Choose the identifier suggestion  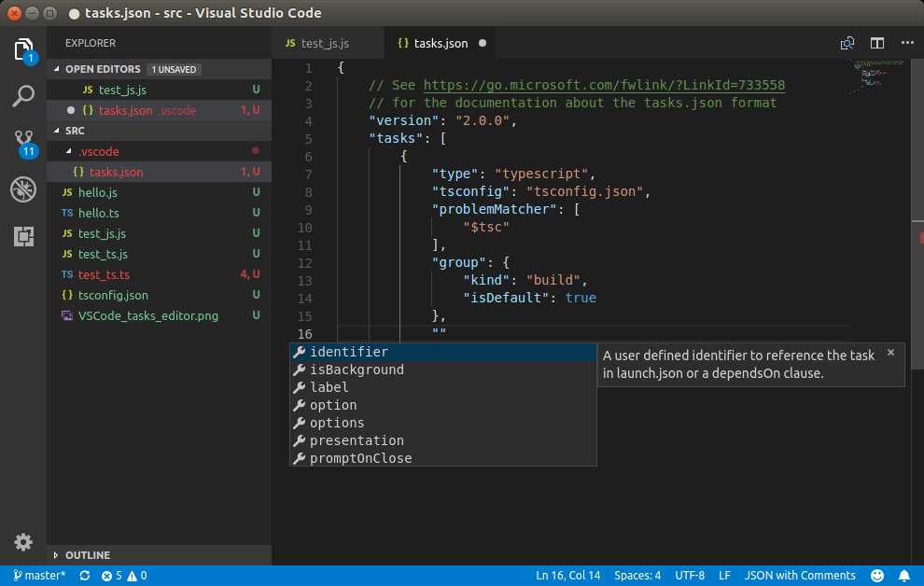coord(443,352)
